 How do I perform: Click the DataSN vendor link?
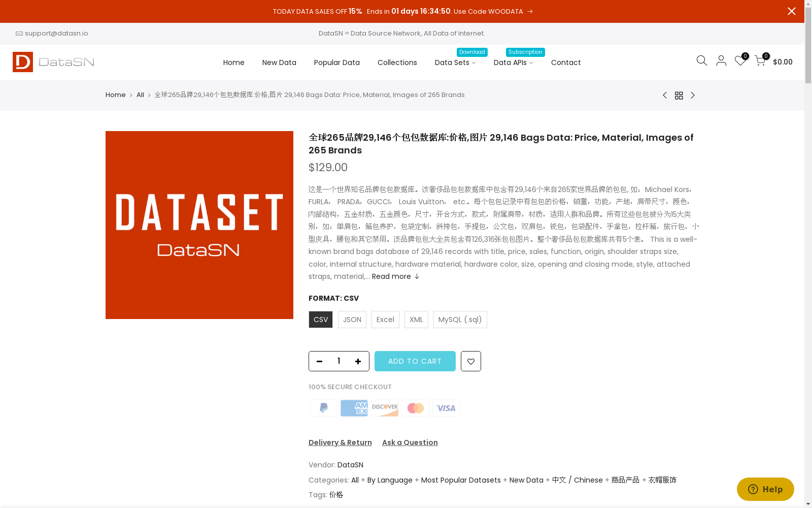pyautogui.click(x=350, y=465)
